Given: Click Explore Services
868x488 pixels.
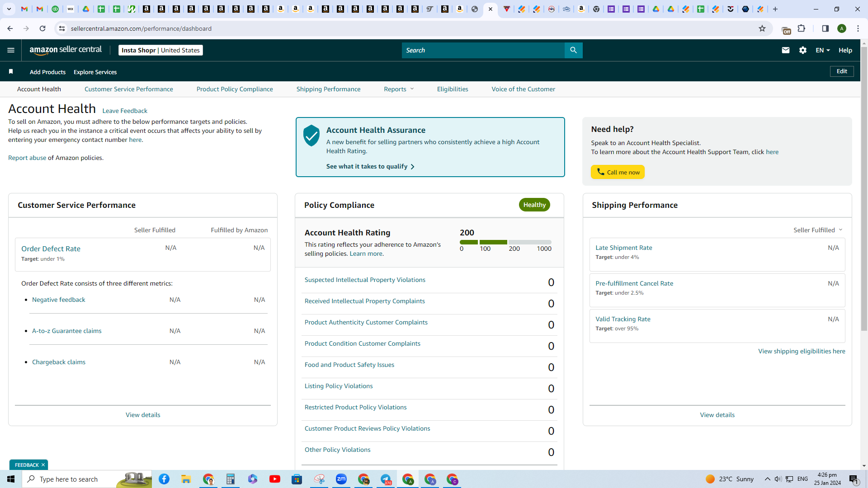Looking at the screenshot, I should pyautogui.click(x=95, y=72).
